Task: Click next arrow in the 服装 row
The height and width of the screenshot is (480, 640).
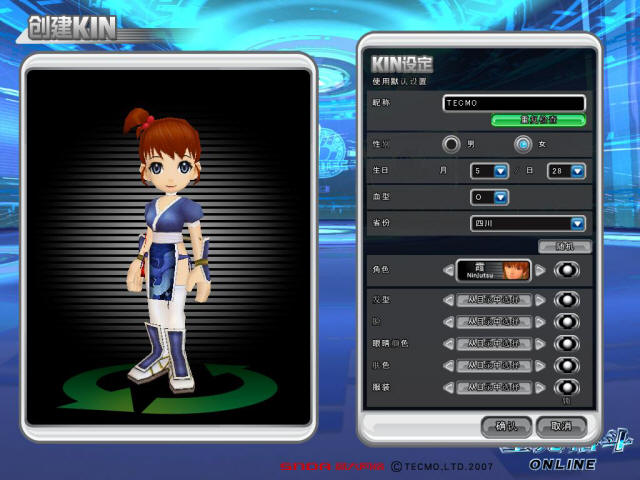Action: pyautogui.click(x=540, y=387)
